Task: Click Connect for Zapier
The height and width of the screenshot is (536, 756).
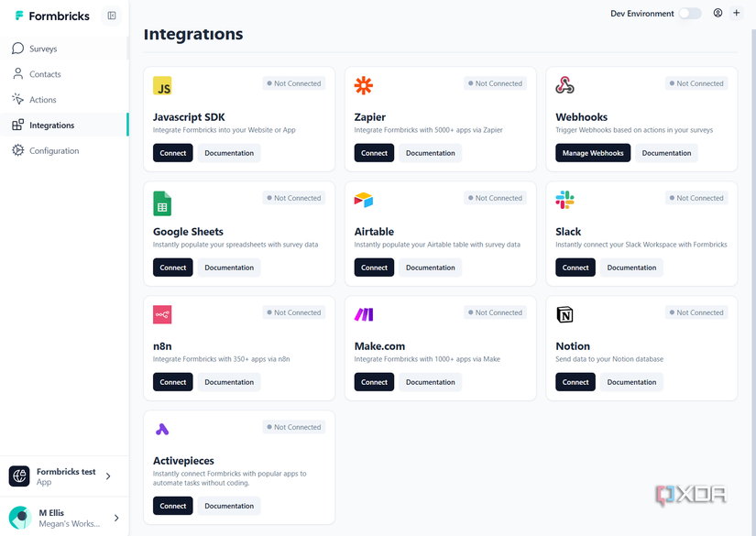Action: 373,152
